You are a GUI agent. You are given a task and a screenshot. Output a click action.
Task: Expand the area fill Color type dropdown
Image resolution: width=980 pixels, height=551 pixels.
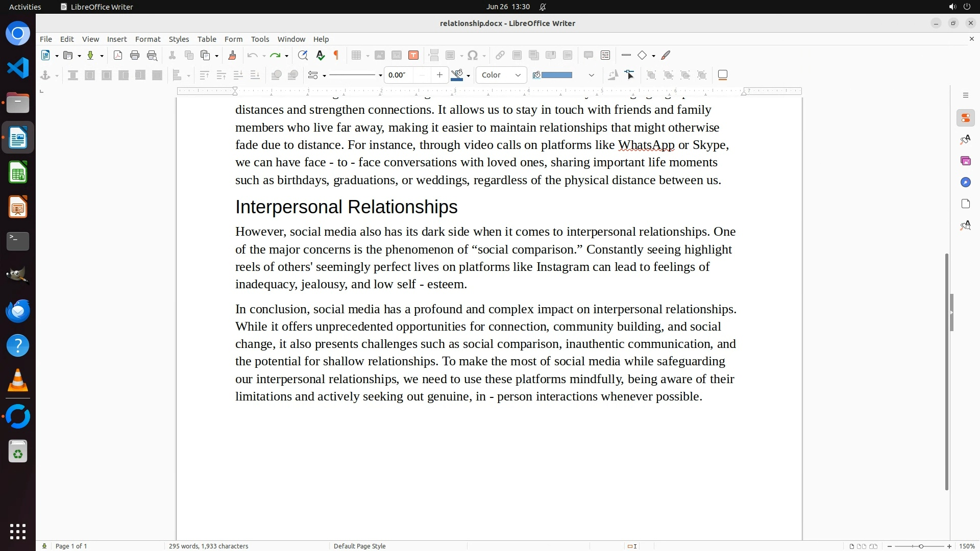[501, 75]
